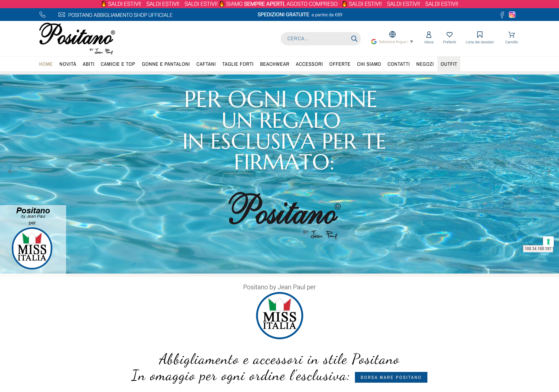Click the globe language icon
Image resolution: width=559 pixels, height=392 pixels.
click(x=392, y=34)
